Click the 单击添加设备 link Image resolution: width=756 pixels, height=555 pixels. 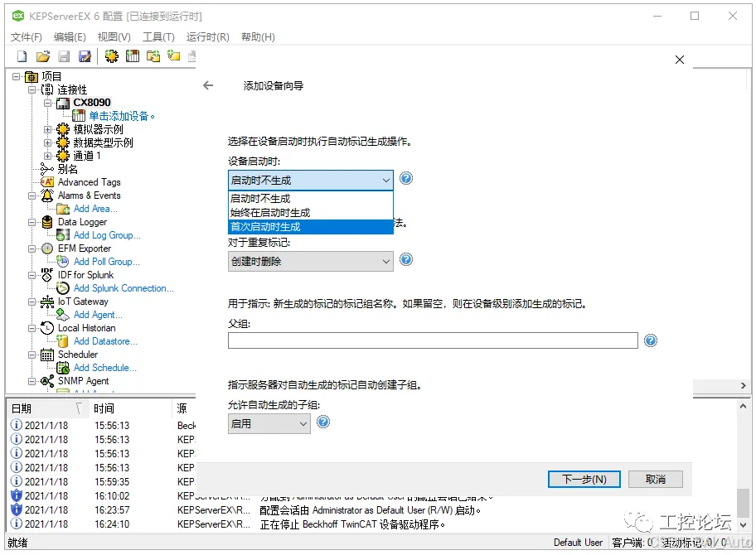tap(121, 116)
